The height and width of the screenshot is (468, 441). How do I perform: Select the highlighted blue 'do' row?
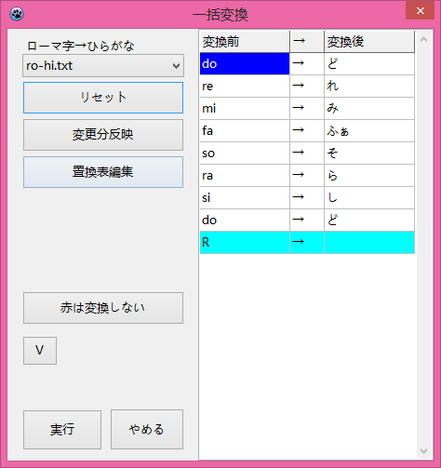tap(307, 64)
